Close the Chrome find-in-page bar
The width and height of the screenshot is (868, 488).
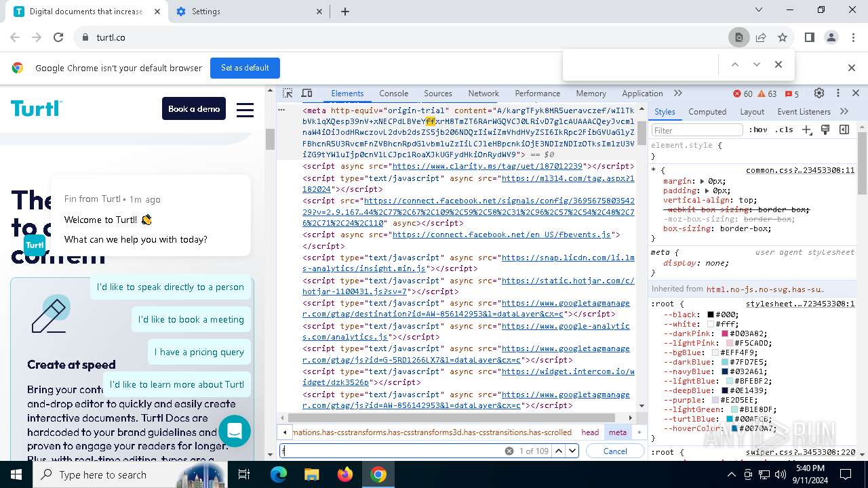pos(778,65)
